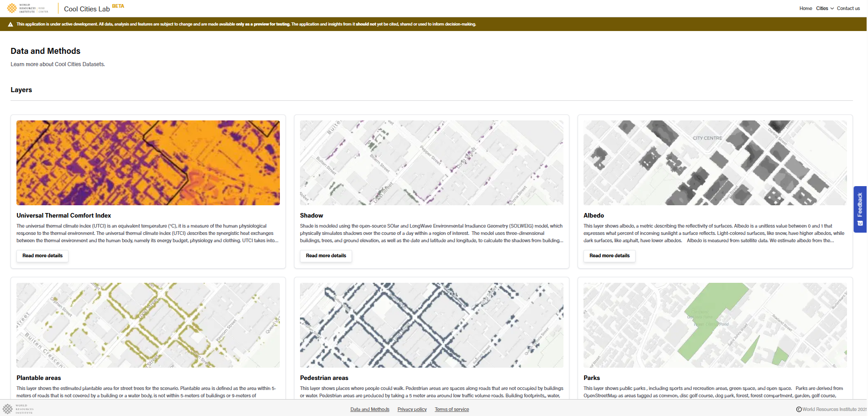Open the Terms of service link
868x416 pixels.
452,409
